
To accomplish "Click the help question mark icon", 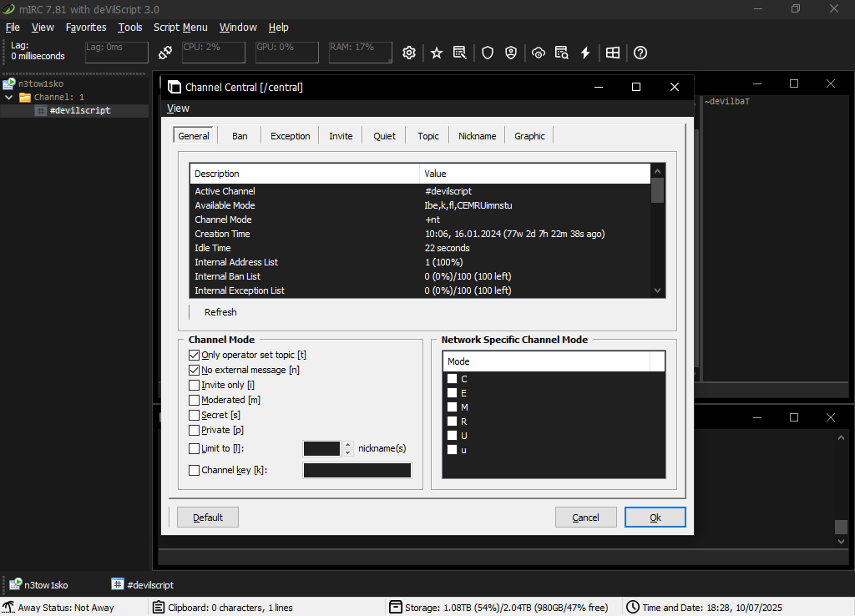I will tap(640, 53).
